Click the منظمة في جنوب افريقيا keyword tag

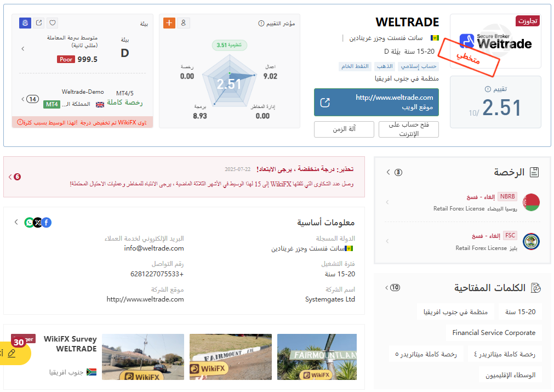pos(455,312)
